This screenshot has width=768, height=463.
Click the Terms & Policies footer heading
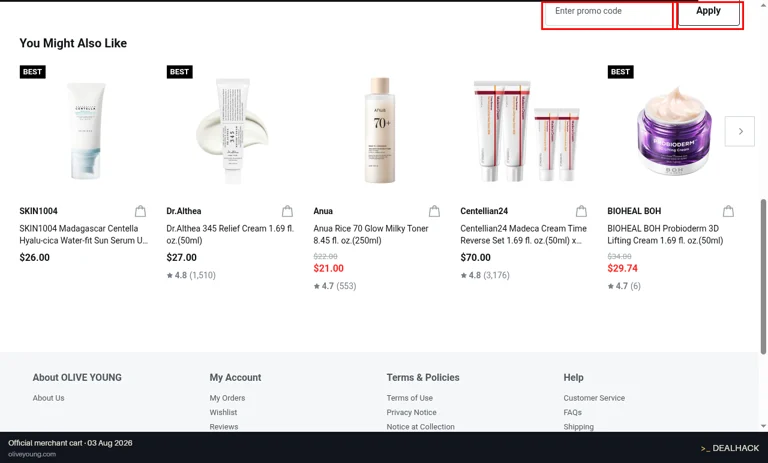coord(423,377)
